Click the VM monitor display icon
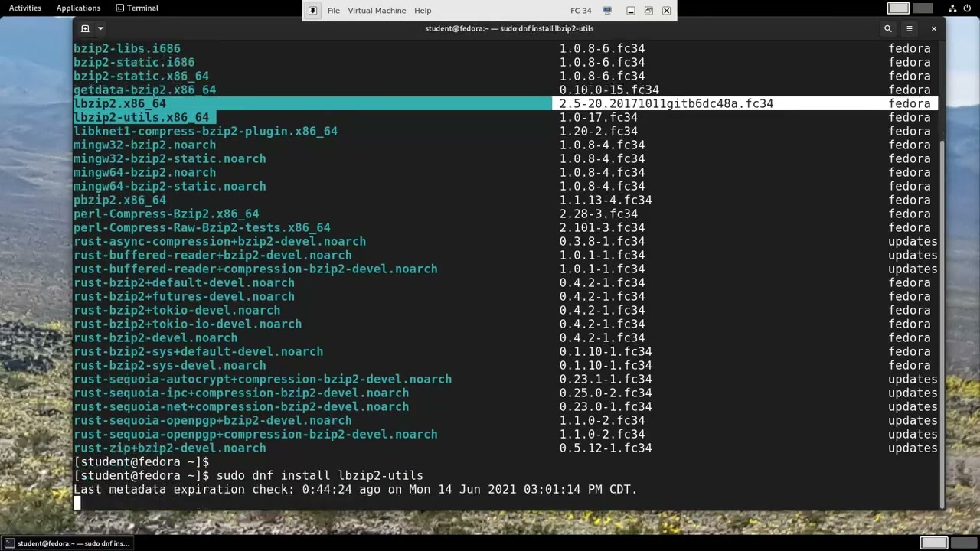 point(607,11)
